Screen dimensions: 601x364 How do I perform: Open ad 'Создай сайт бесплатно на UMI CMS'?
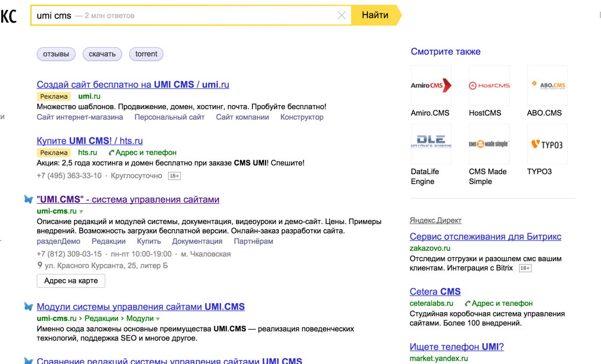(133, 85)
